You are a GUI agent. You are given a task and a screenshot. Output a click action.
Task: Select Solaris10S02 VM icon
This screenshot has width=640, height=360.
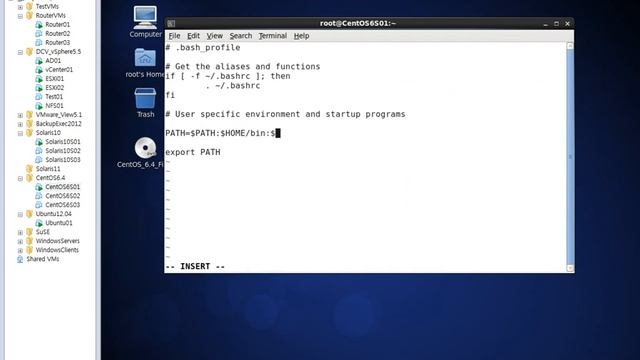click(x=39, y=151)
